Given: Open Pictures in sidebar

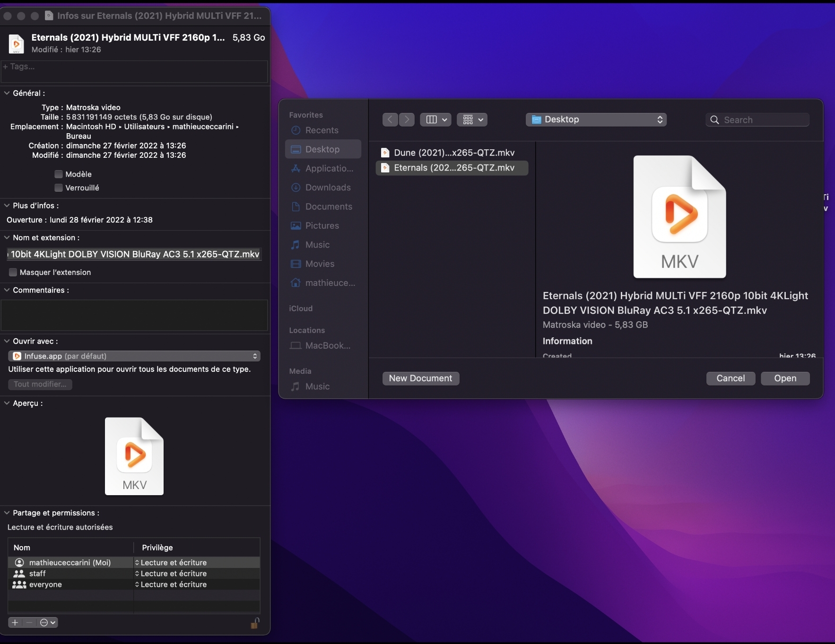Looking at the screenshot, I should pos(323,226).
